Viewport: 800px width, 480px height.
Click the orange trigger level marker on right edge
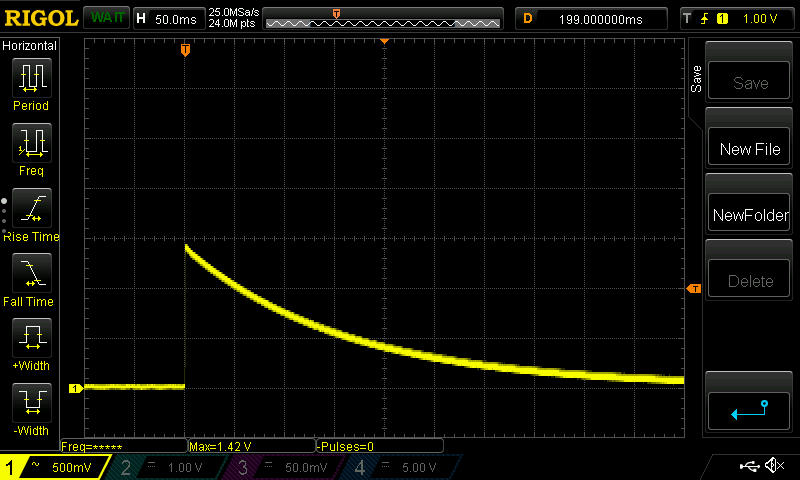[x=693, y=289]
